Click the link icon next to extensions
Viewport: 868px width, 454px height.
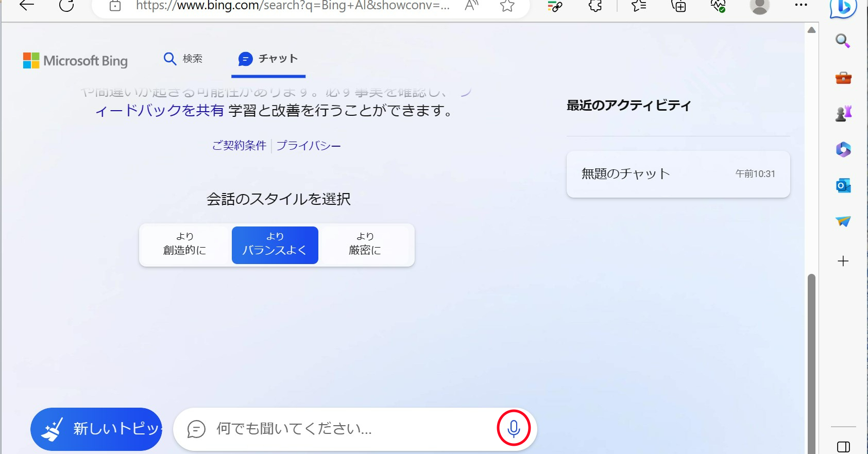pyautogui.click(x=555, y=6)
